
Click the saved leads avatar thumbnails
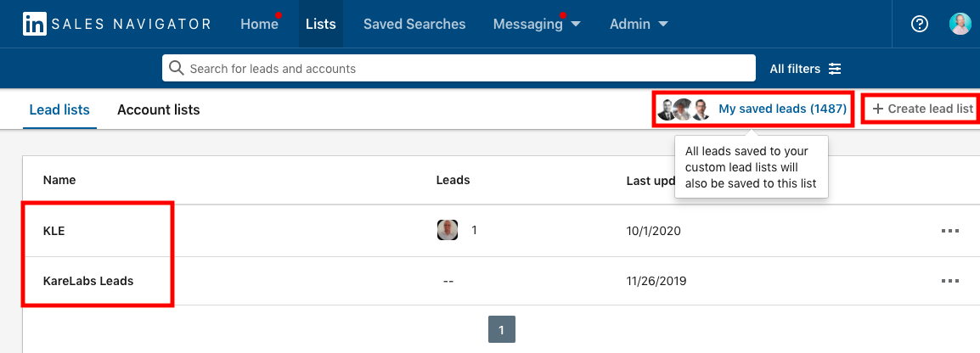684,109
